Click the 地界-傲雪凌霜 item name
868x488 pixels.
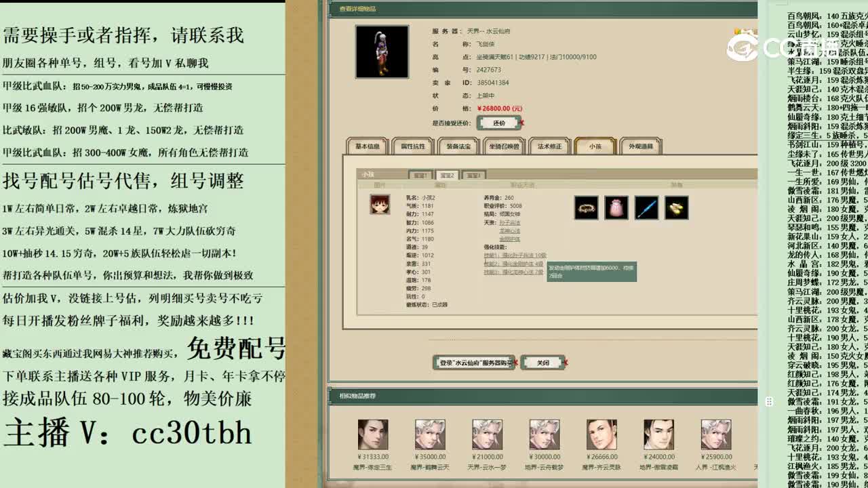click(658, 468)
